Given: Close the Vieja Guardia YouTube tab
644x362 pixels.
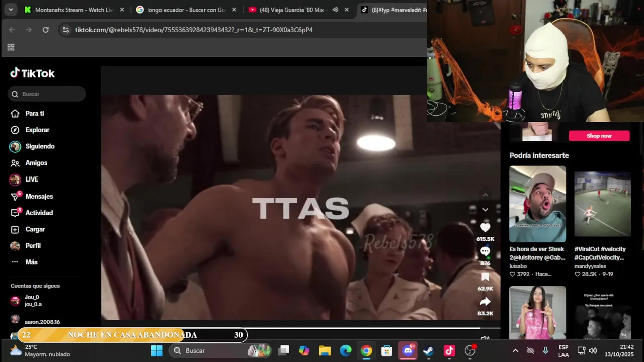Looking at the screenshot, I should coord(346,10).
